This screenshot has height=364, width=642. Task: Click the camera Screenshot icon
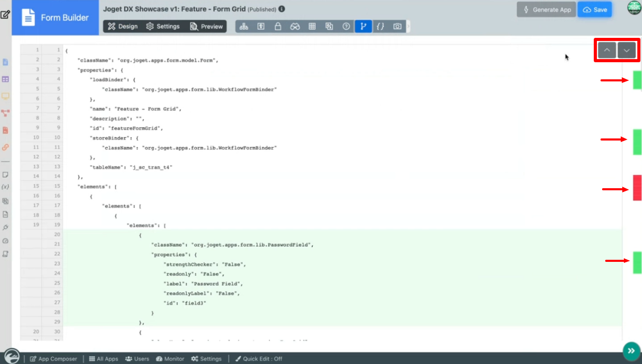coord(397,26)
